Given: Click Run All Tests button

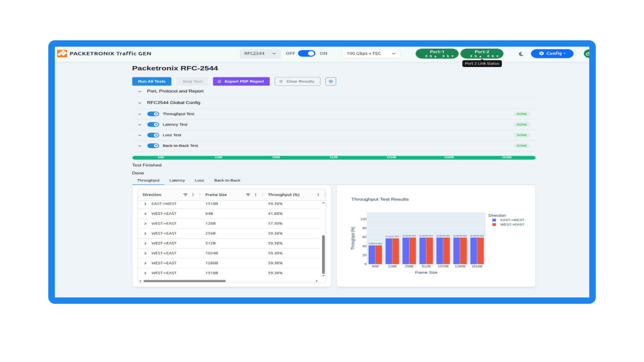Looking at the screenshot, I should point(152,81).
